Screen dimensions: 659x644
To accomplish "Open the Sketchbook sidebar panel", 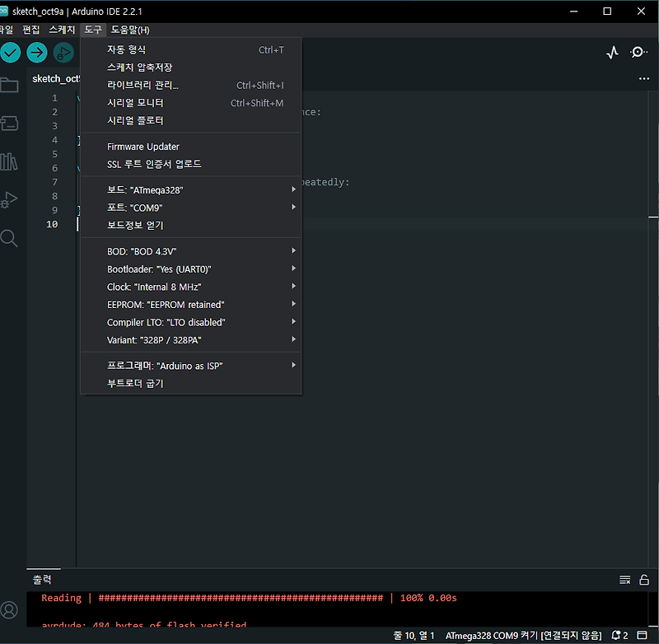I will point(9,83).
